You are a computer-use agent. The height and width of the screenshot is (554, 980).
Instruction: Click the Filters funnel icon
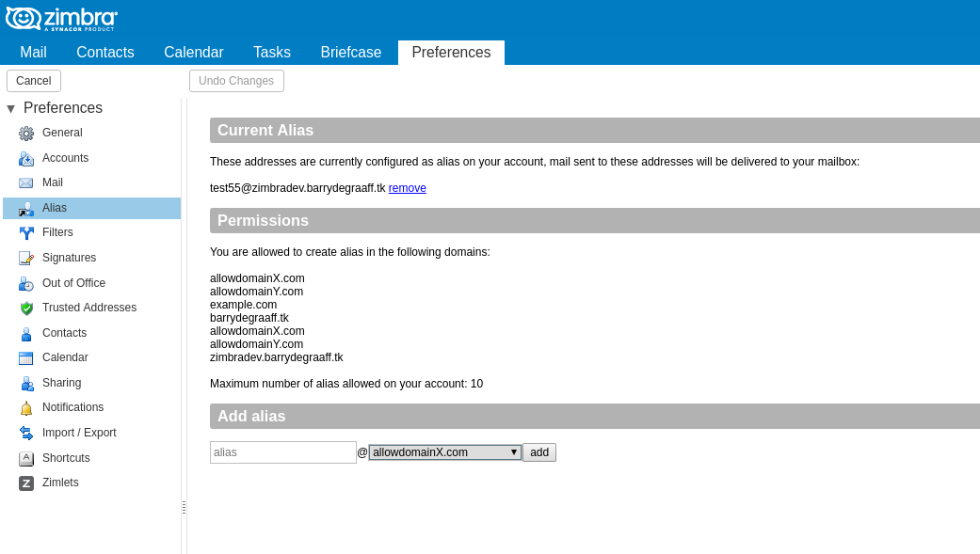coord(26,233)
